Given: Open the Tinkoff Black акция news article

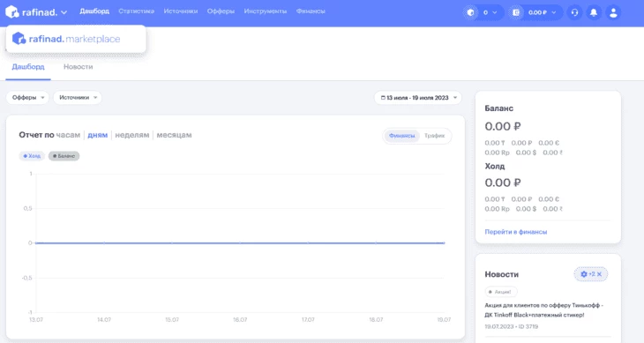Looking at the screenshot, I should [543, 310].
